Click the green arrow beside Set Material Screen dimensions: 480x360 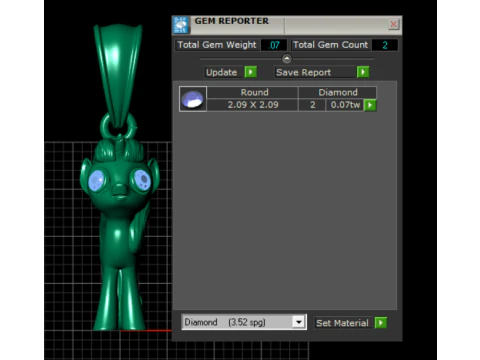(x=381, y=322)
